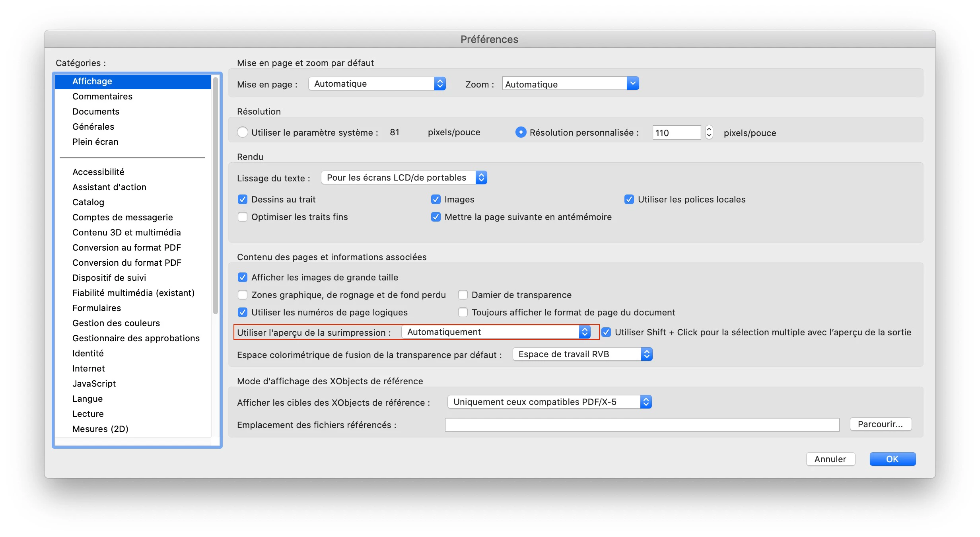Open the Accessibilité category
The height and width of the screenshot is (537, 980).
coord(98,172)
